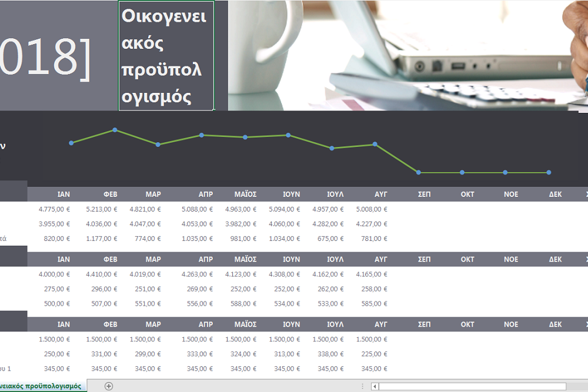Click the scrollbar resize handle dots

[x=362, y=386]
